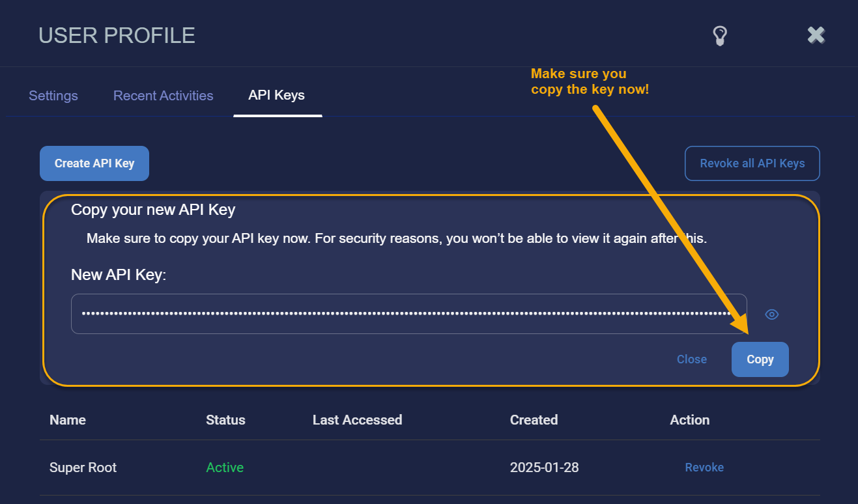Click the Last Accessed column header

click(357, 420)
